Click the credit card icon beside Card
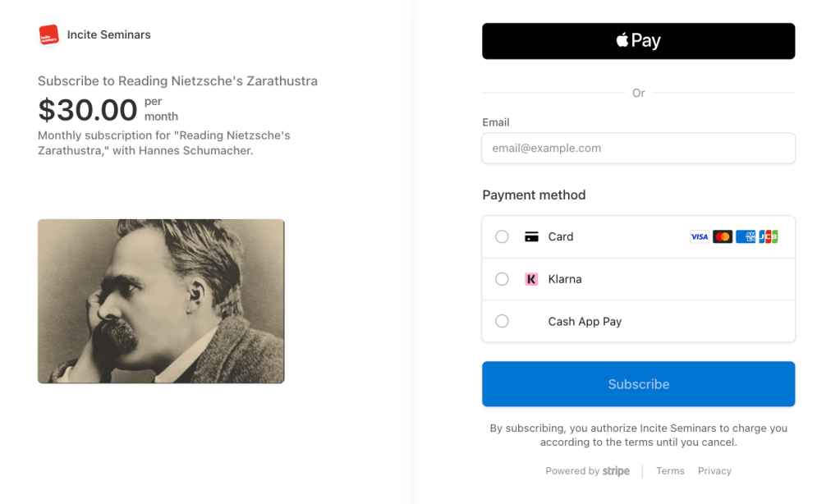 pos(531,236)
